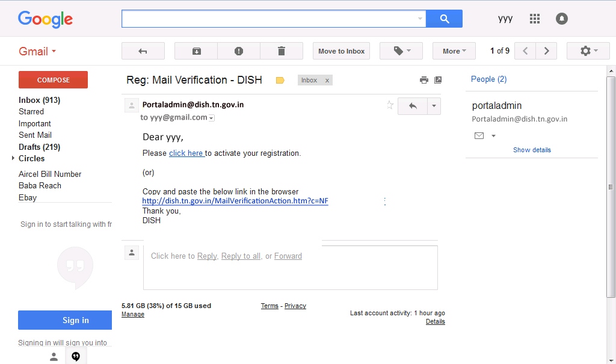This screenshot has height=364, width=616.
Task: Click the yyy account name
Action: pos(505,19)
